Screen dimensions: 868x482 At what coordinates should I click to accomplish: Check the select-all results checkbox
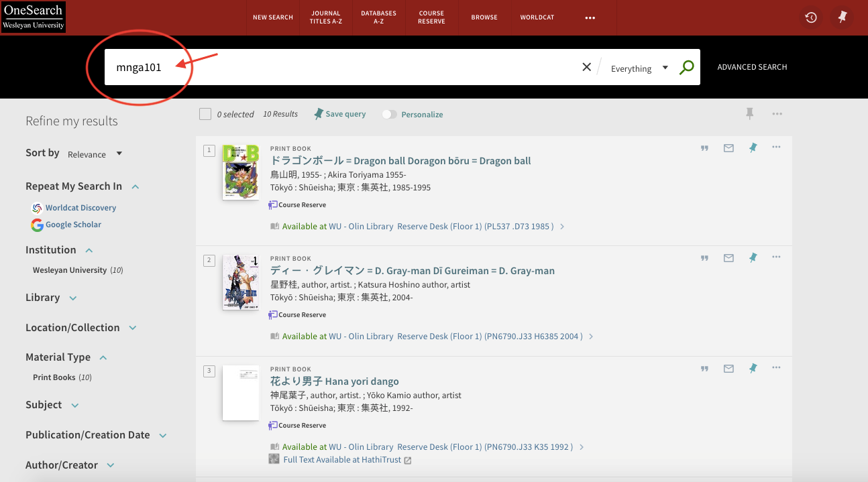tap(205, 114)
